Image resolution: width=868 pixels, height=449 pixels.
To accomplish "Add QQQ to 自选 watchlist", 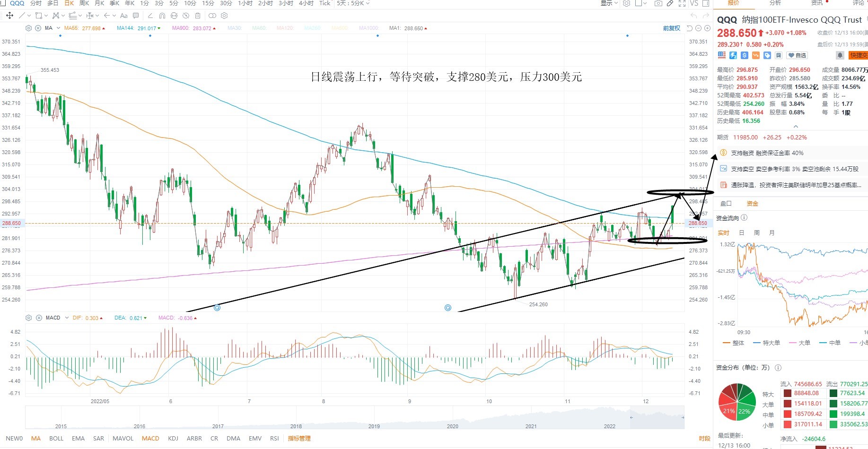I will (x=797, y=55).
